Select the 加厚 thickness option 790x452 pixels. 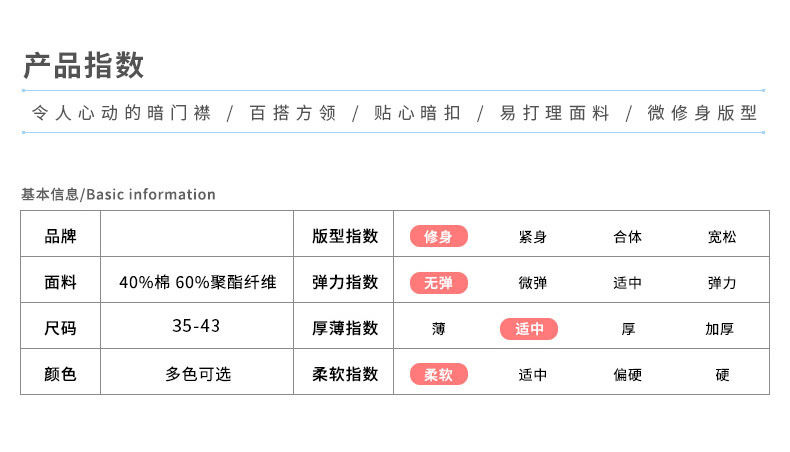coord(719,329)
